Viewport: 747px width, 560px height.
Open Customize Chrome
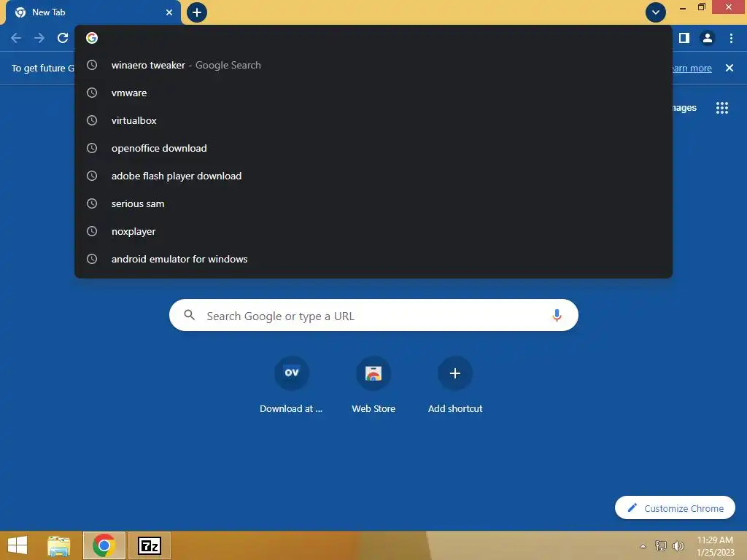pos(675,508)
